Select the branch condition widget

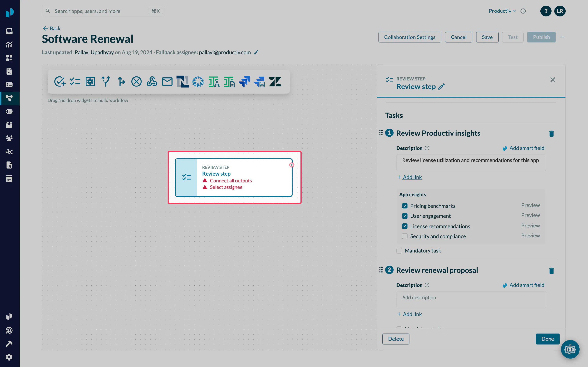[x=105, y=82]
